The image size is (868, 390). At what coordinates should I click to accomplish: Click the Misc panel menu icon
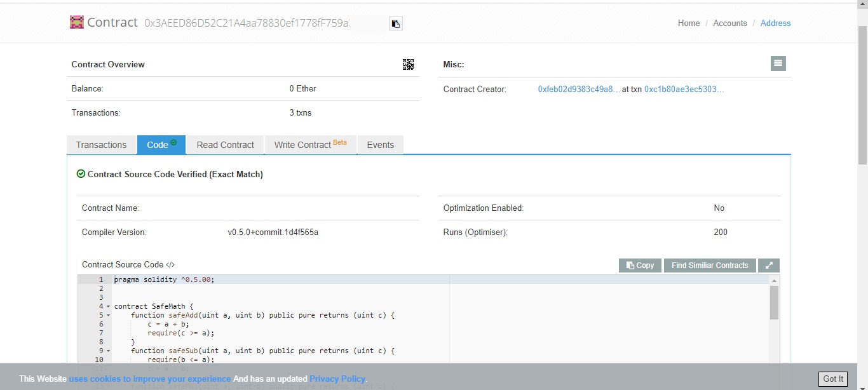(778, 64)
